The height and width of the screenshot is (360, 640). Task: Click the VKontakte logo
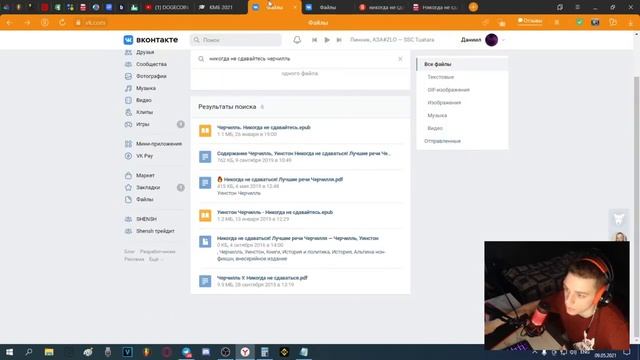(x=151, y=40)
